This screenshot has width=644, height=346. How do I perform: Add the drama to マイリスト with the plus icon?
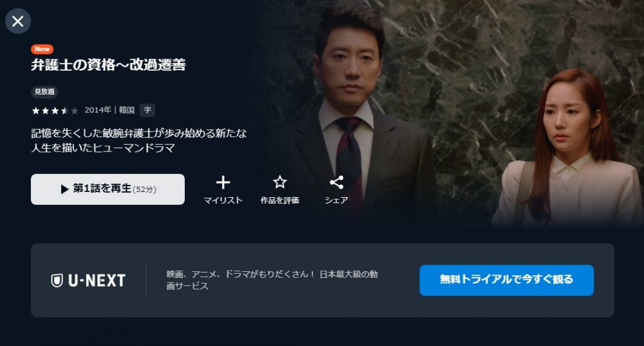pyautogui.click(x=223, y=182)
